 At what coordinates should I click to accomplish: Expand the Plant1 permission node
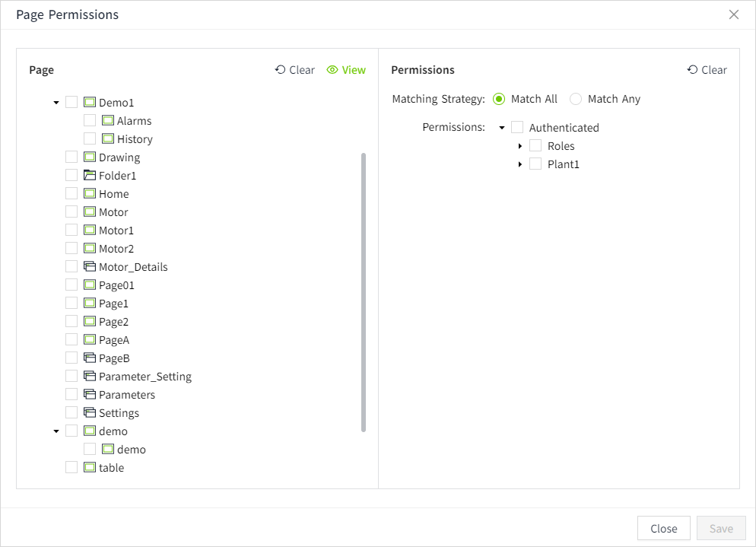coord(520,164)
